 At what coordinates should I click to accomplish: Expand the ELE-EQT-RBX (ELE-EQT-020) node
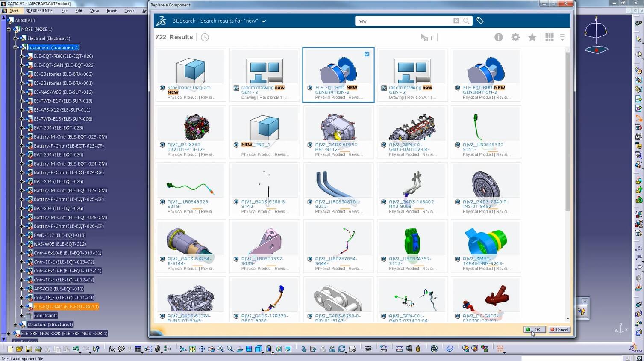[22, 56]
